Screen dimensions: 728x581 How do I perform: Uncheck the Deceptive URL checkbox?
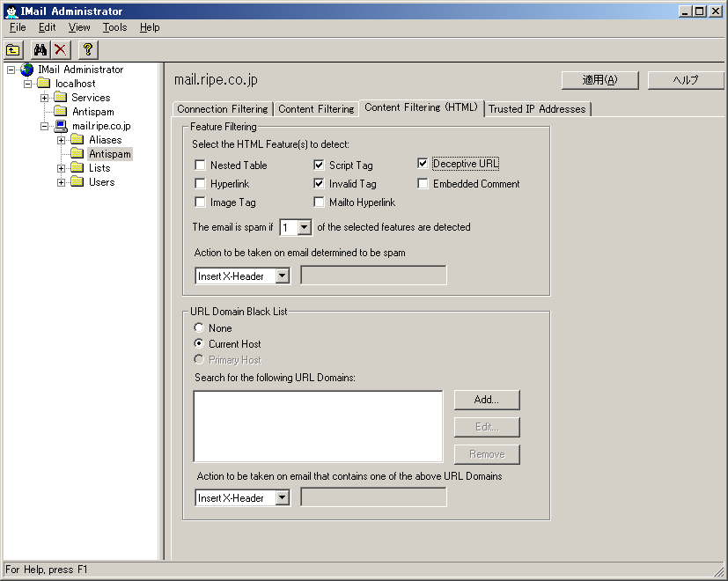click(x=423, y=164)
